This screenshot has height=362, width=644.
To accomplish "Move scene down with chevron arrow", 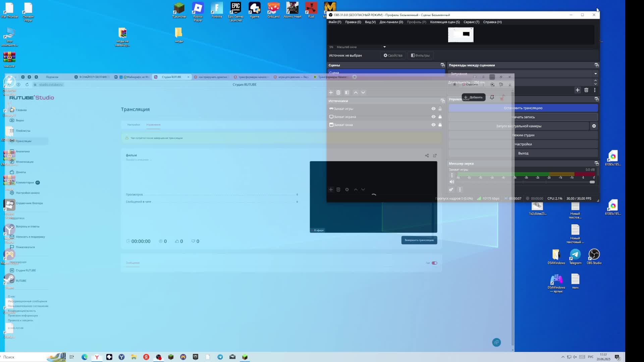I will pyautogui.click(x=363, y=93).
